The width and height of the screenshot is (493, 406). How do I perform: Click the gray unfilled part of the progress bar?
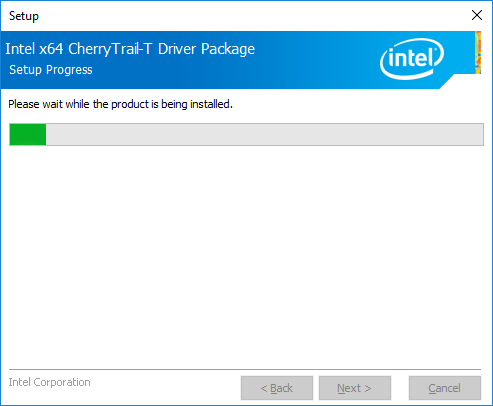[x=265, y=134]
